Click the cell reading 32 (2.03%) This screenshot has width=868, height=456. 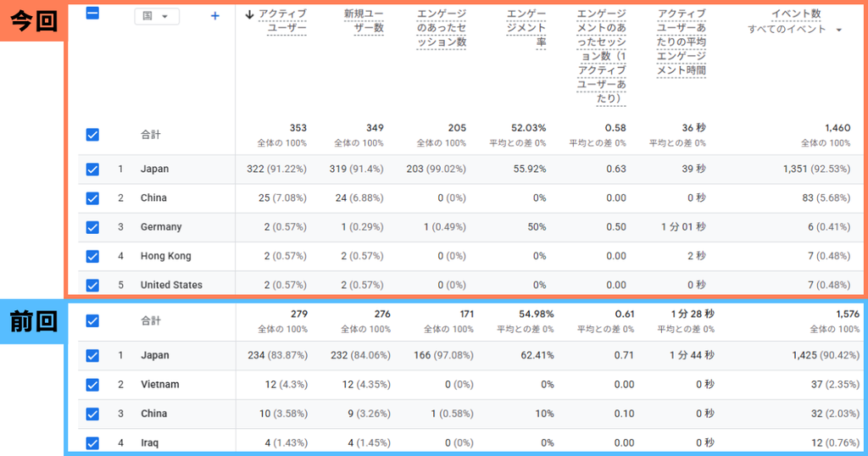pyautogui.click(x=835, y=414)
